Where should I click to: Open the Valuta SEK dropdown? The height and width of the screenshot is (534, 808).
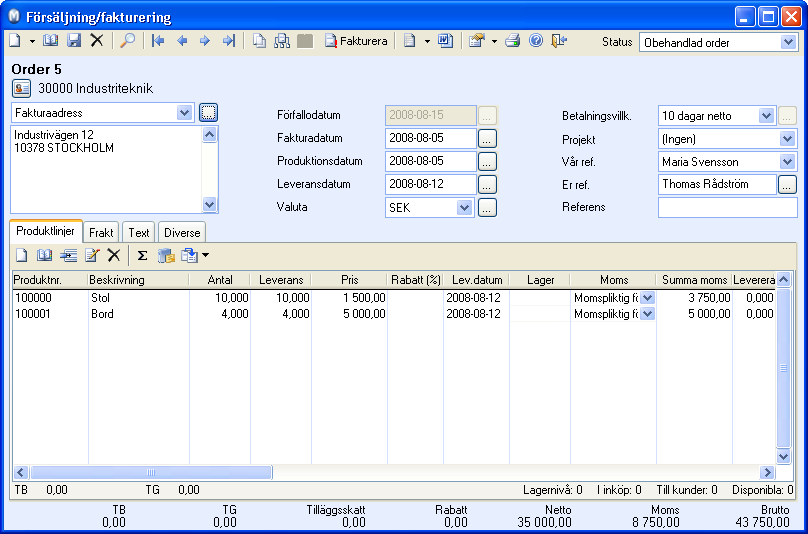click(x=464, y=208)
